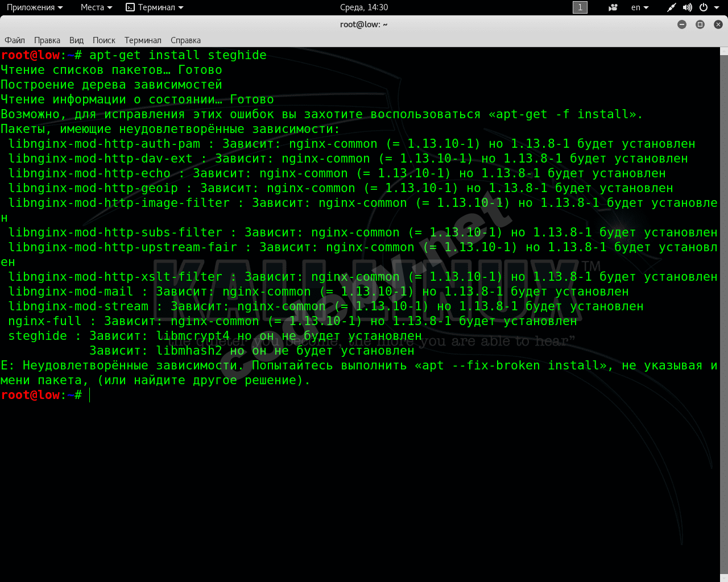Open the Правка menu
This screenshot has width=728, height=582.
(x=47, y=40)
